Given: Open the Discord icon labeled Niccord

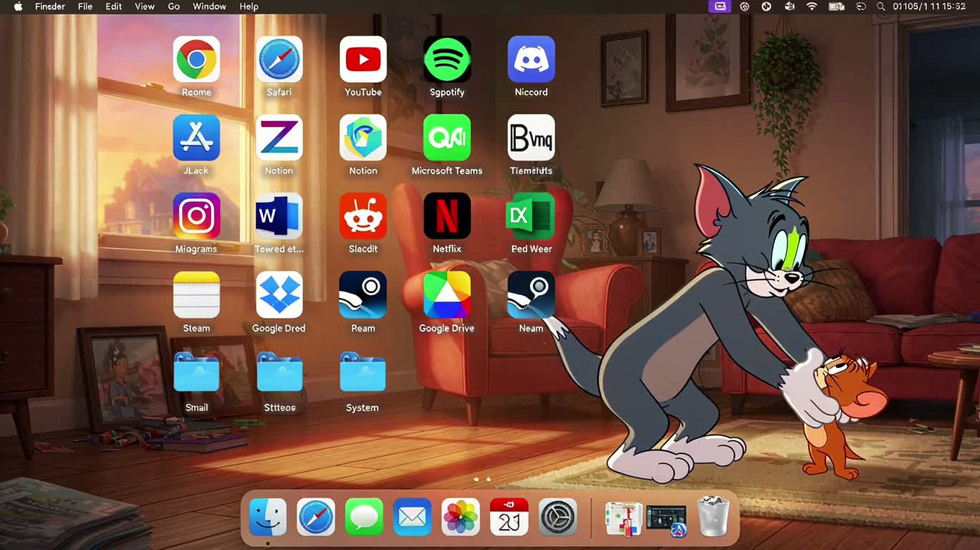Looking at the screenshot, I should (x=532, y=59).
